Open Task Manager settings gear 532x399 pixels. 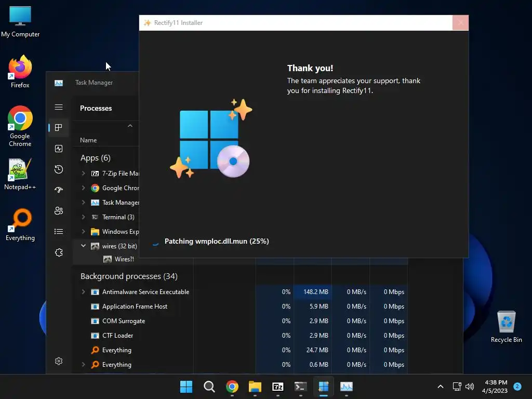point(59,361)
